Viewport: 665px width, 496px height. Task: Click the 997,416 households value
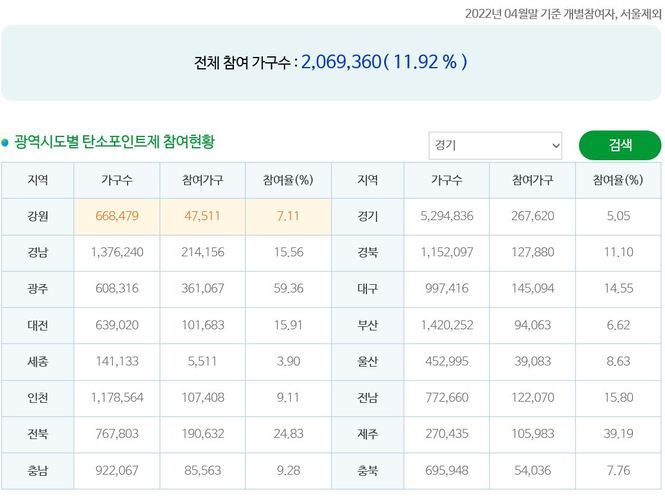point(447,289)
